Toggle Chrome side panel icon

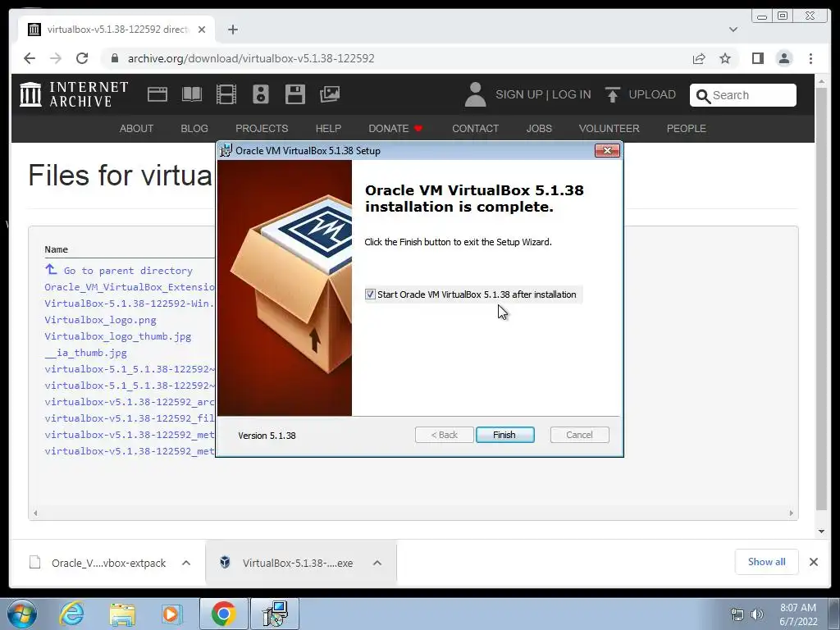[x=757, y=58]
